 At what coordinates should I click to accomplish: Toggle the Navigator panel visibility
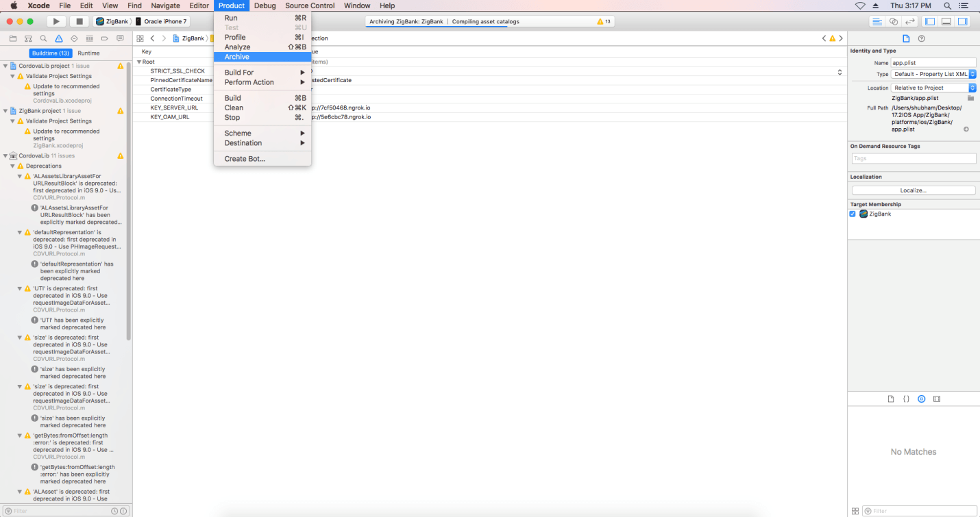click(929, 21)
